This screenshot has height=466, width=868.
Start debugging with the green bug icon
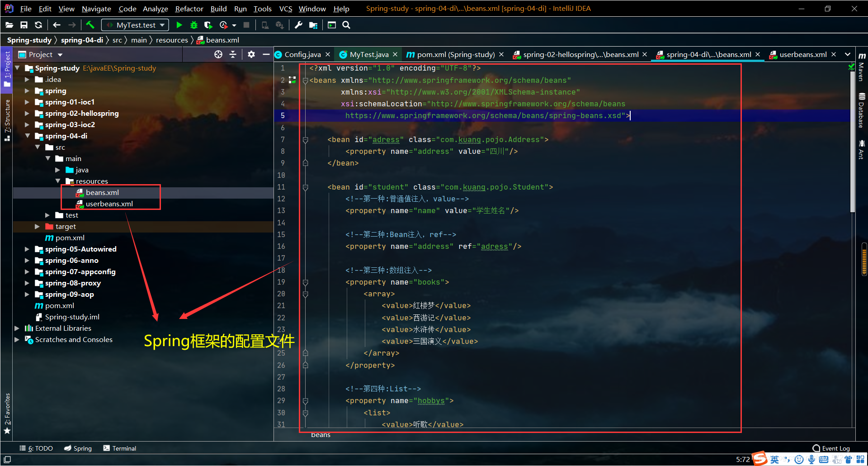pyautogui.click(x=194, y=25)
